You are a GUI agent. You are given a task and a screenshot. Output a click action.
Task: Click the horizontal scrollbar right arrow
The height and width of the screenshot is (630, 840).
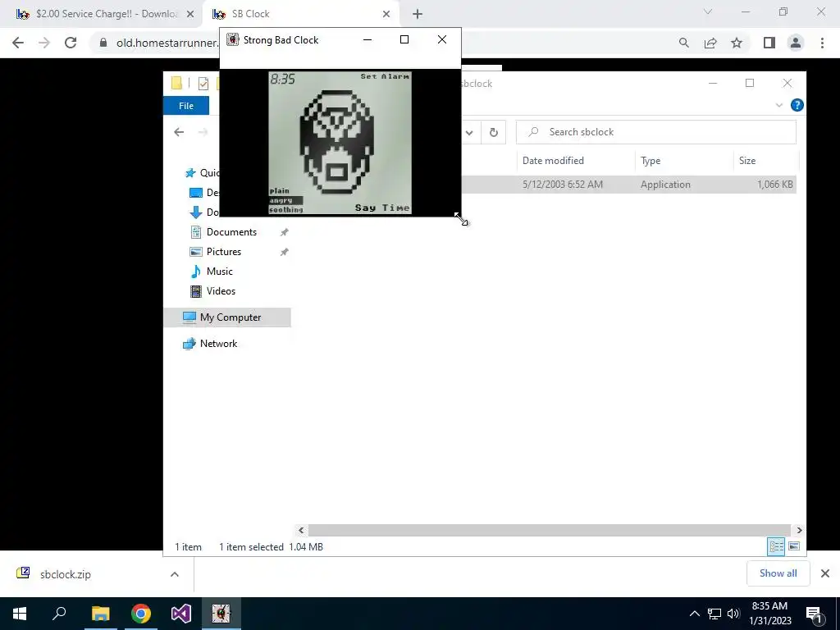click(799, 531)
